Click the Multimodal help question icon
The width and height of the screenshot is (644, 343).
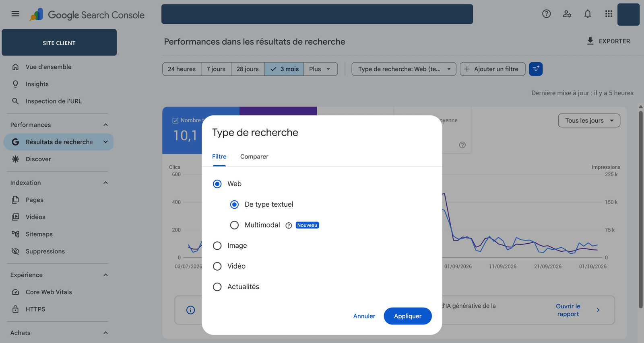[x=289, y=226]
